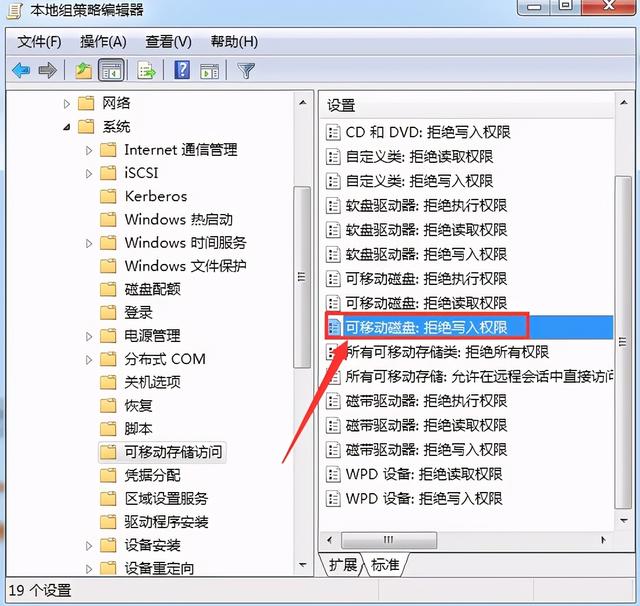Click the Back arrow toolbar icon

[20, 70]
